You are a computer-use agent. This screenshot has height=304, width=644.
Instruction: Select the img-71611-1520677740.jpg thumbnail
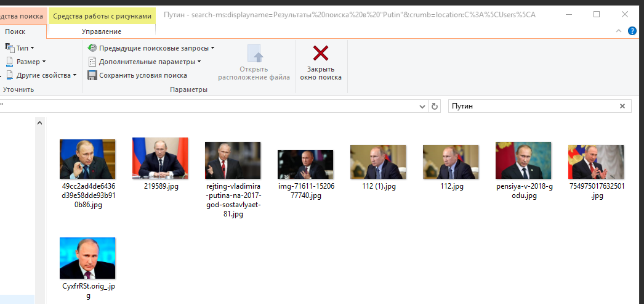click(305, 164)
